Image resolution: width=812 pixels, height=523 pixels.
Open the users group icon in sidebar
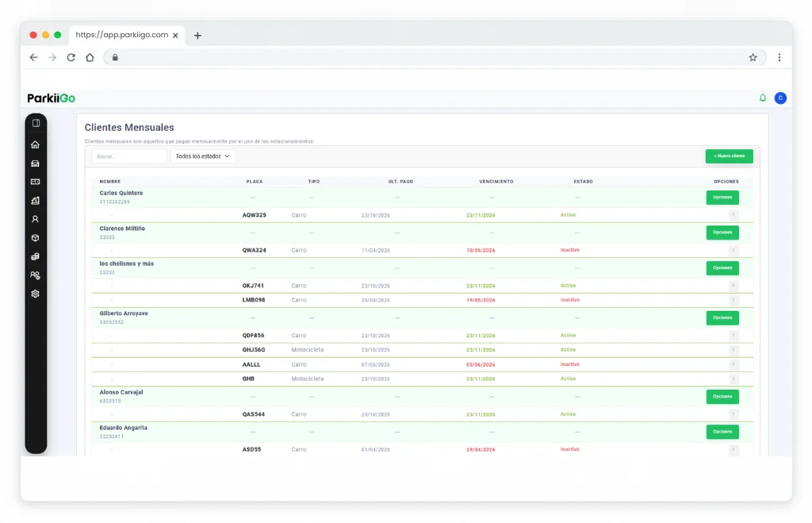click(x=35, y=275)
